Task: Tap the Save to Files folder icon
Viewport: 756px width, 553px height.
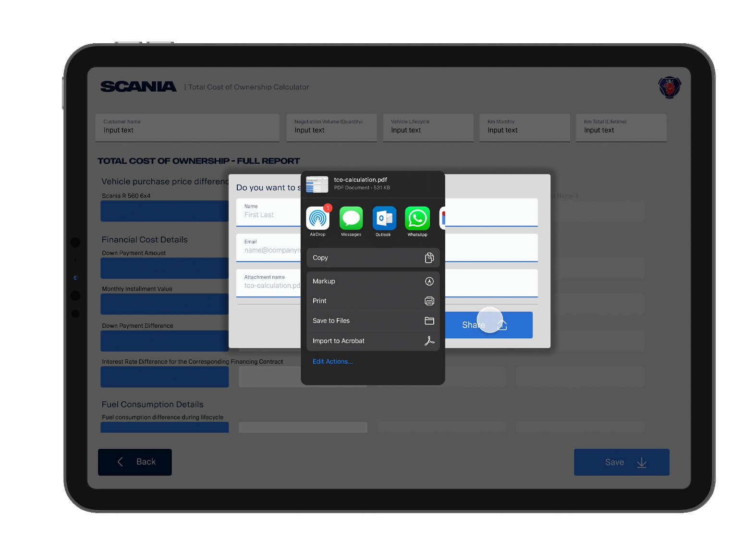Action: click(429, 320)
